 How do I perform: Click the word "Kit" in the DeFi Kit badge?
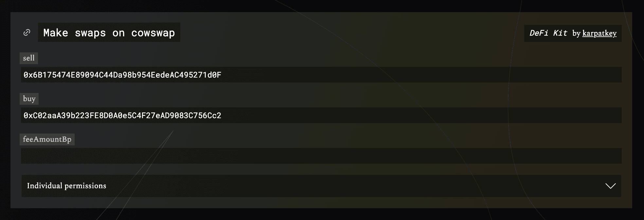pos(560,33)
